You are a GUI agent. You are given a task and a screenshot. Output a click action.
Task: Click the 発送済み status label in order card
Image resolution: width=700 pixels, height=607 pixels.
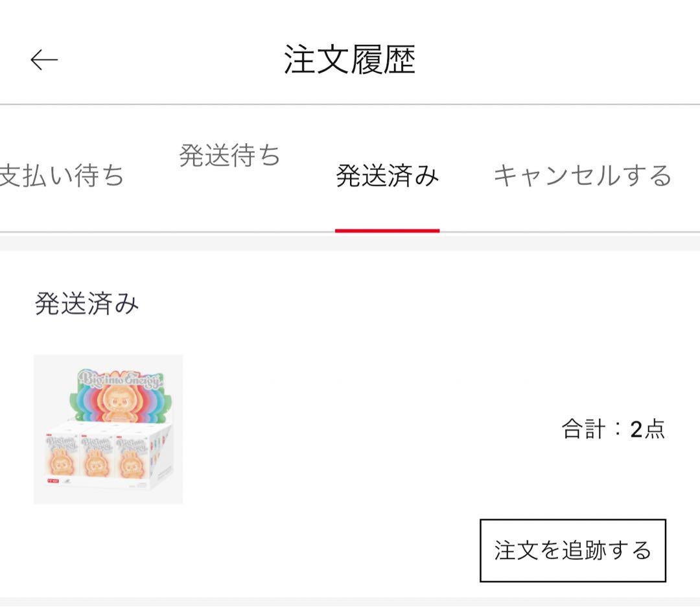point(87,303)
